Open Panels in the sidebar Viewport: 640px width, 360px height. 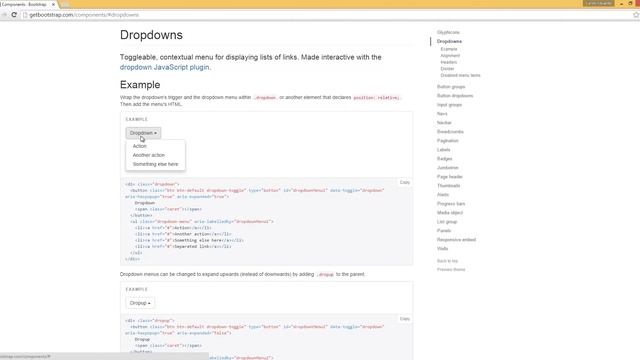[444, 231]
